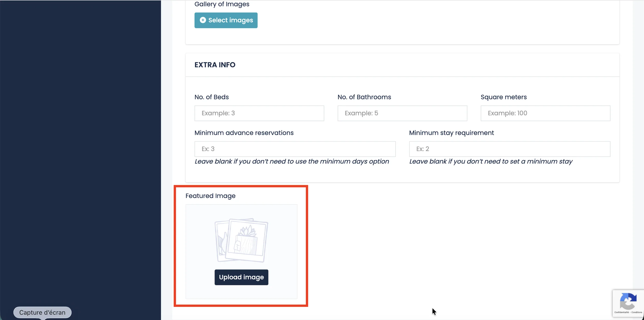The height and width of the screenshot is (320, 644).
Task: Click the set a minimum stay hint text
Action: [490, 161]
